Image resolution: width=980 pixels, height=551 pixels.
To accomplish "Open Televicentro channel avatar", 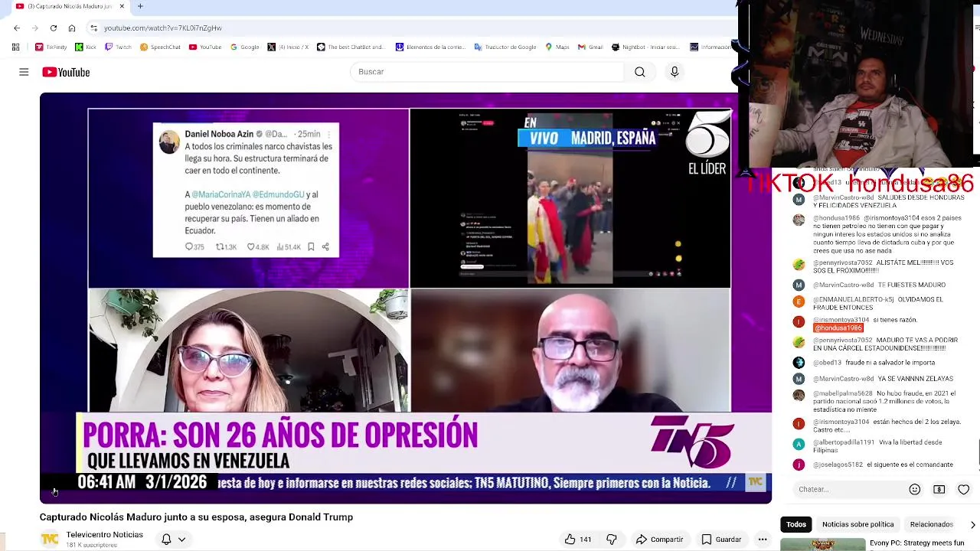I will coord(50,540).
